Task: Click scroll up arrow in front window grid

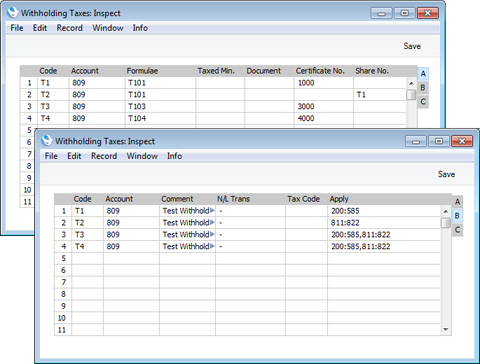Action: click(446, 211)
